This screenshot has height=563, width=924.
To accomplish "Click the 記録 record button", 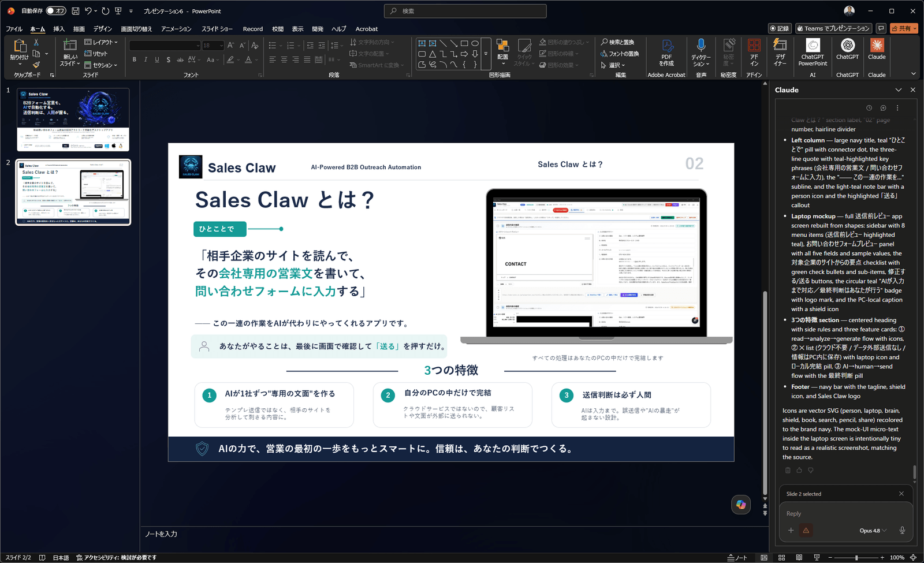I will pyautogui.click(x=780, y=28).
